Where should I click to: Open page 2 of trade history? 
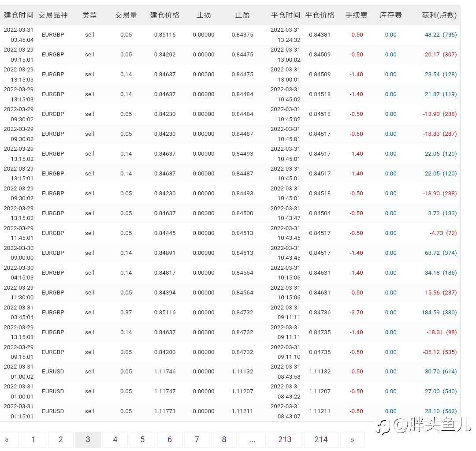pyautogui.click(x=61, y=440)
